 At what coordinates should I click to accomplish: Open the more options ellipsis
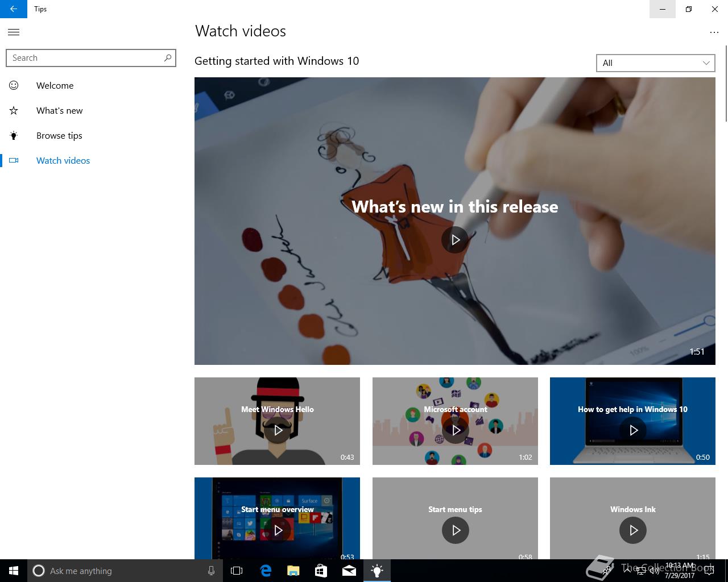tap(714, 32)
